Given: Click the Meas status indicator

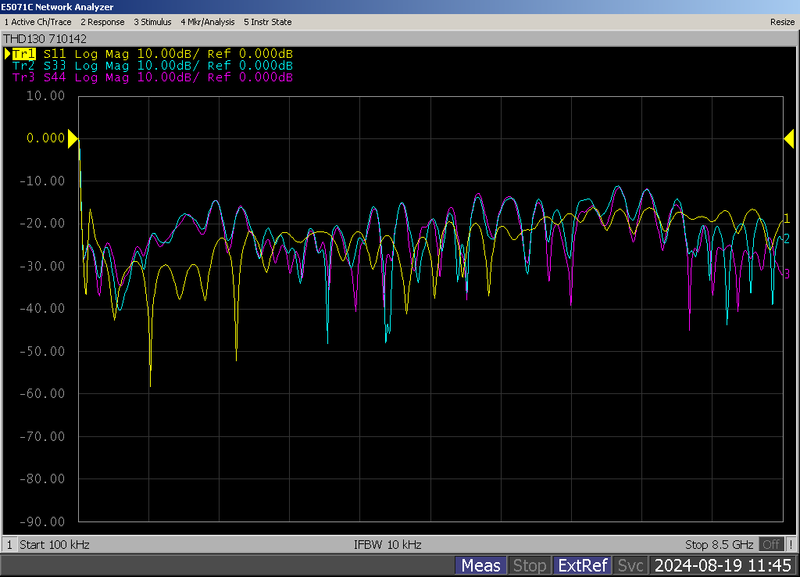Looking at the screenshot, I should 481,566.
